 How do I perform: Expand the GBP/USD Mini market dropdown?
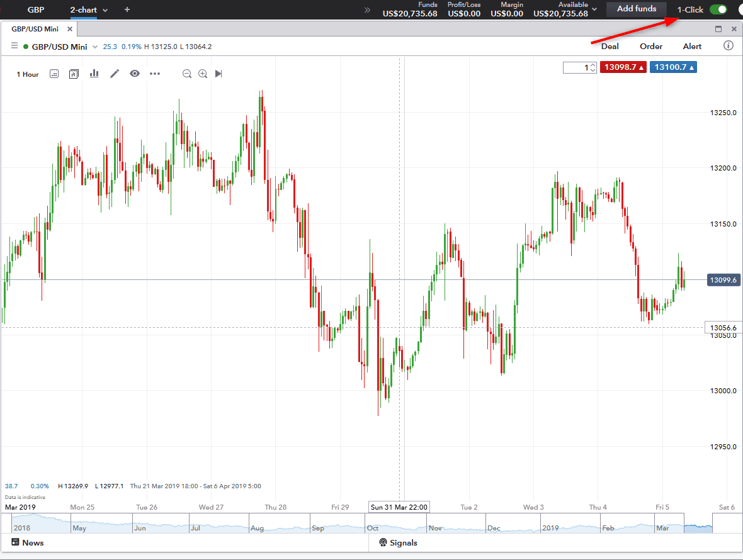tap(95, 47)
